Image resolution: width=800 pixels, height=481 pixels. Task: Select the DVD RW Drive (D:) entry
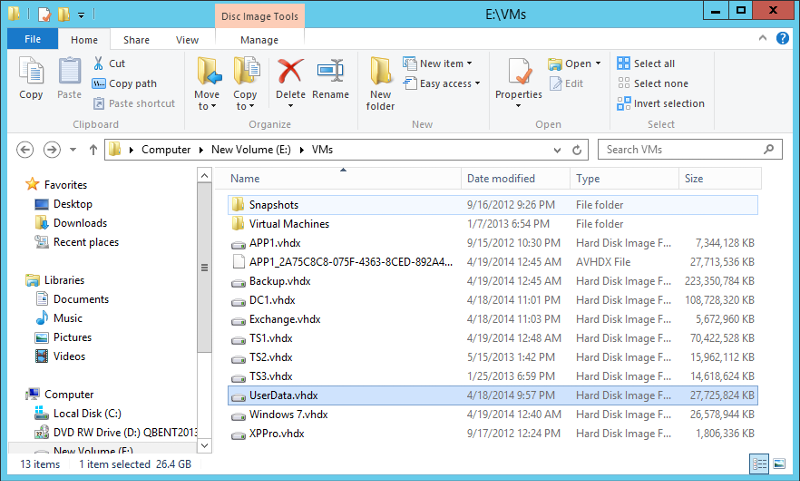(115, 433)
